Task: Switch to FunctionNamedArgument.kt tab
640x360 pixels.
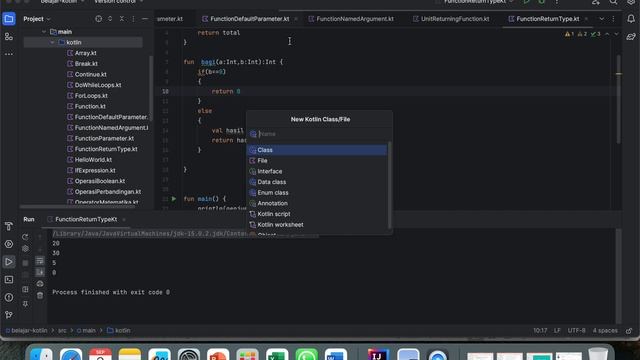Action: (351, 19)
